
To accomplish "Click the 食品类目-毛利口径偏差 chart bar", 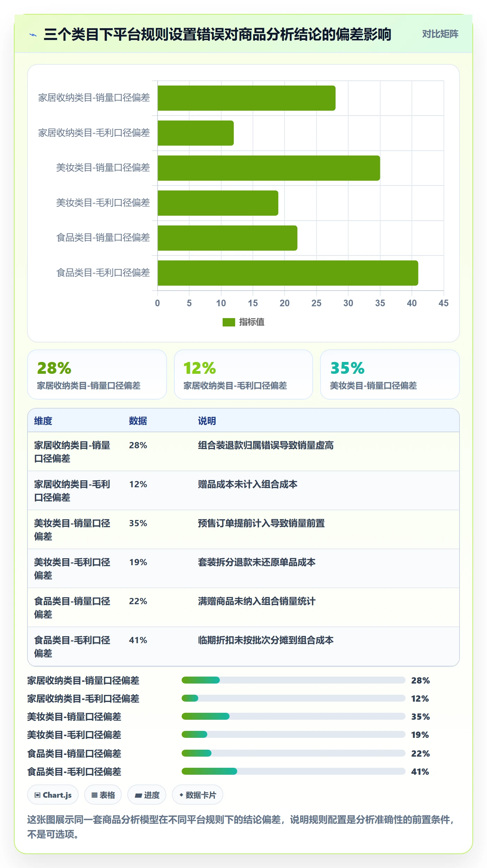I will pos(288,273).
